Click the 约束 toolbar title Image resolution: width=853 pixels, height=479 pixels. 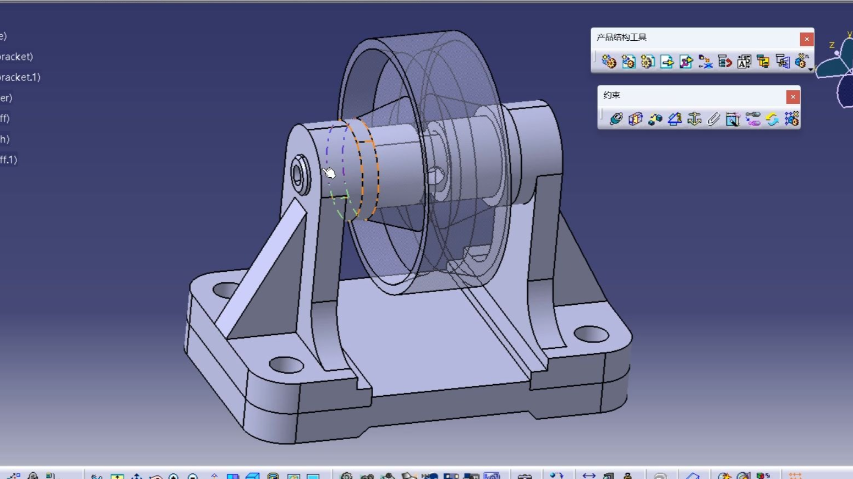(x=611, y=95)
